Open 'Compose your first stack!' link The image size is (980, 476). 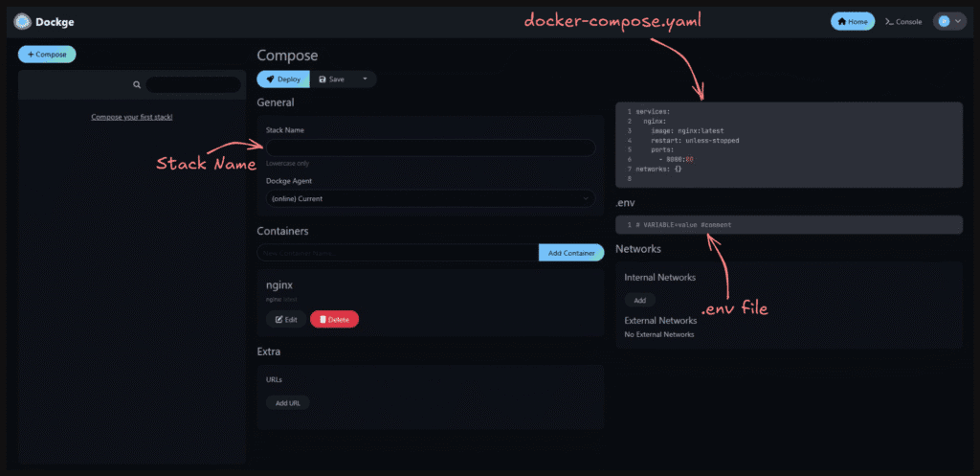(x=132, y=117)
